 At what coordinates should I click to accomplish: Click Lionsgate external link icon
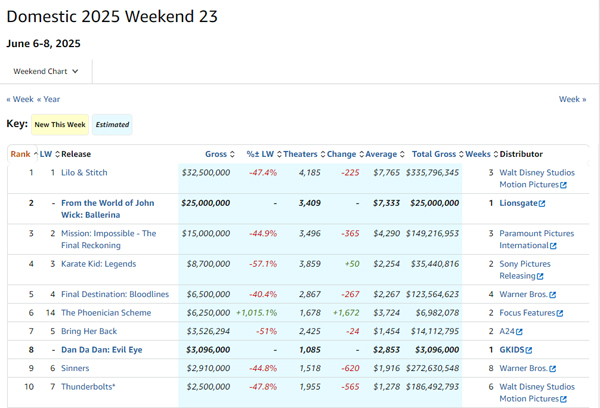tap(542, 204)
